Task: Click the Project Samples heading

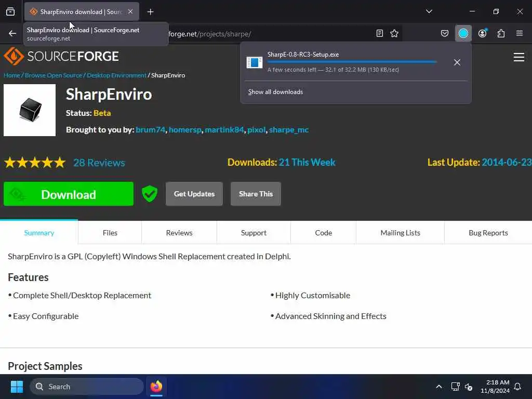Action: click(x=45, y=366)
